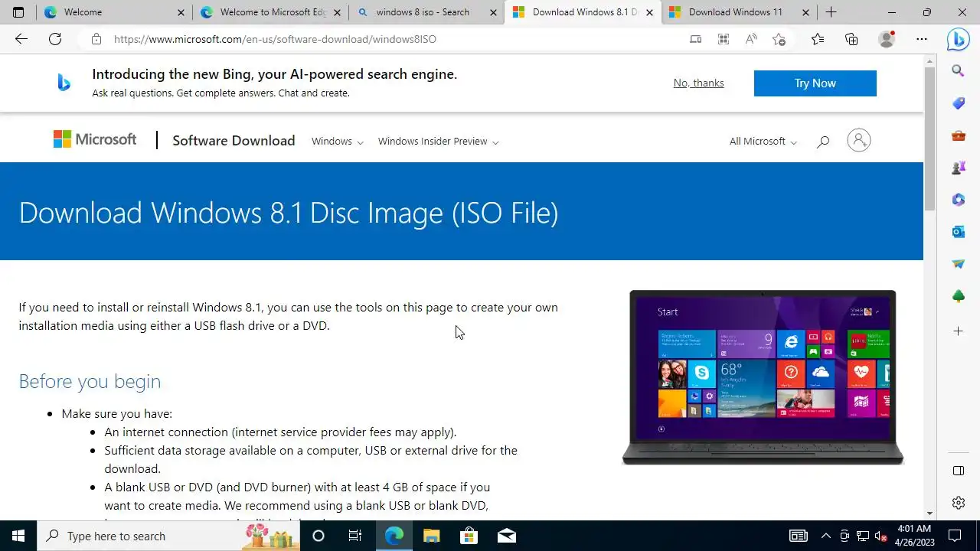Image resolution: width=980 pixels, height=551 pixels.
Task: Open Microsoft Store from taskbar
Action: 469,536
